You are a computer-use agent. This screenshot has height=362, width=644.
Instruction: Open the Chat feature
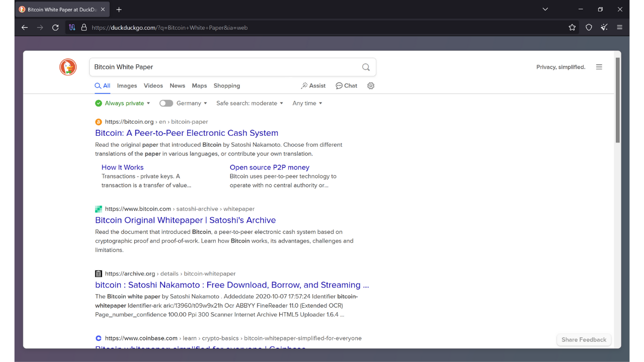click(346, 85)
